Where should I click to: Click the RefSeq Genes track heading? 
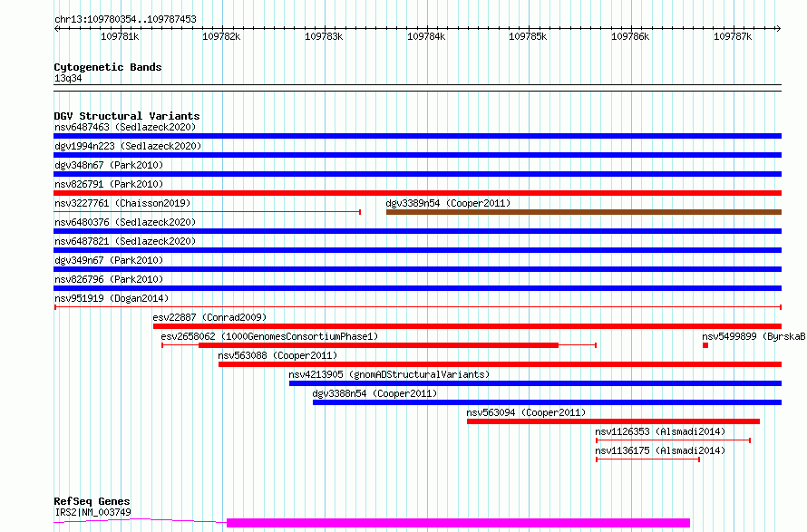point(92,502)
